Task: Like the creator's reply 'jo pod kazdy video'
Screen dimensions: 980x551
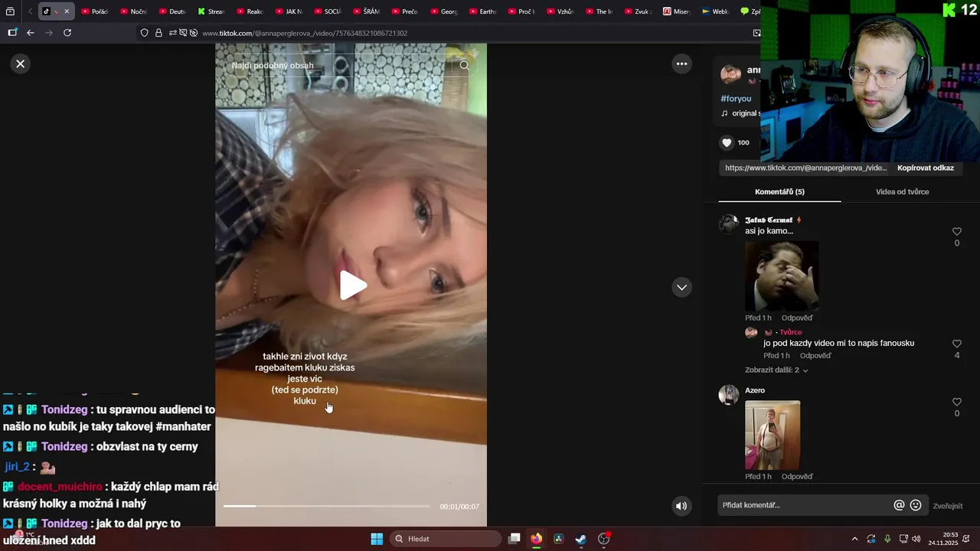Action: 956,344
